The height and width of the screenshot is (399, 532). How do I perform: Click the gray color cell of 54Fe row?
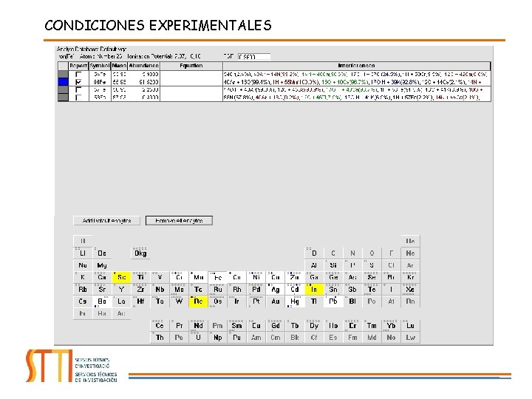pos(63,75)
